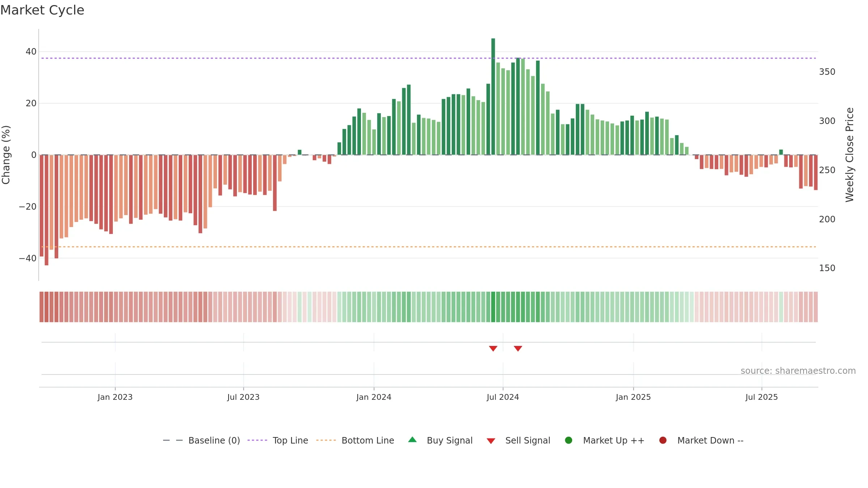Toggle the Market Up ++ legend entry
The image size is (868, 488).
click(x=605, y=440)
